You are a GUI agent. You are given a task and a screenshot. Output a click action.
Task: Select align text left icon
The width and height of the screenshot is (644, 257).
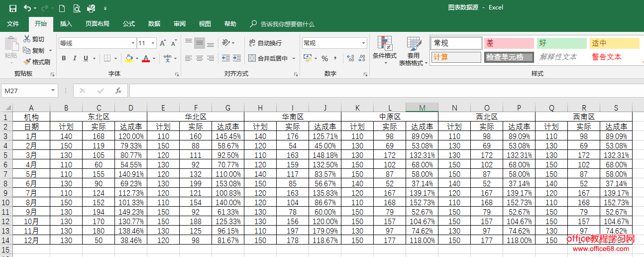click(x=188, y=58)
